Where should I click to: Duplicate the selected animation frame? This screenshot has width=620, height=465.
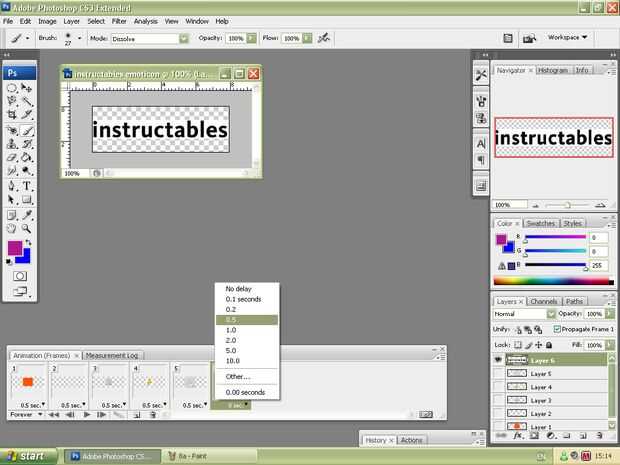pos(136,414)
